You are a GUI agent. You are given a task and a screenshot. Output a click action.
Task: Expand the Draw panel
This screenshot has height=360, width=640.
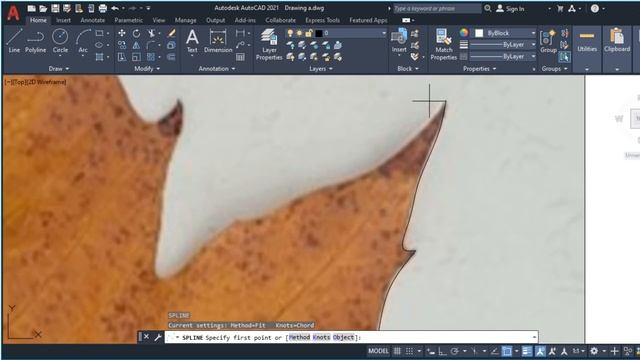59,69
